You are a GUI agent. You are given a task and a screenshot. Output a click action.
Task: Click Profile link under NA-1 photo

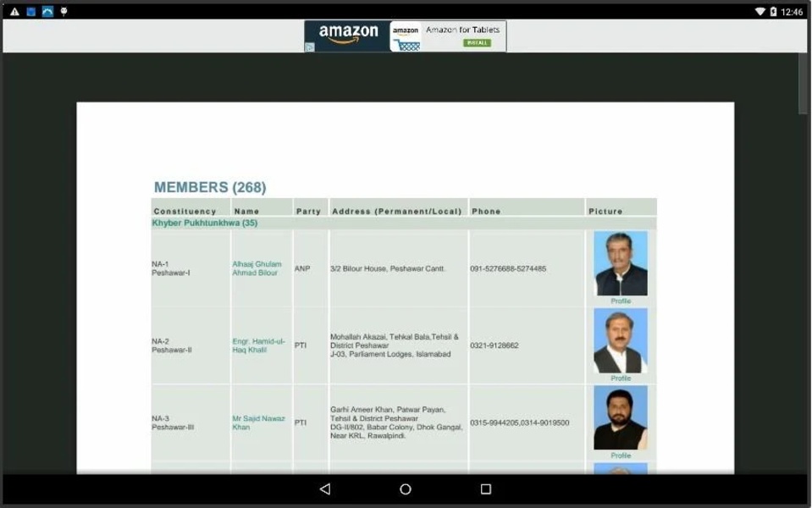click(x=621, y=301)
